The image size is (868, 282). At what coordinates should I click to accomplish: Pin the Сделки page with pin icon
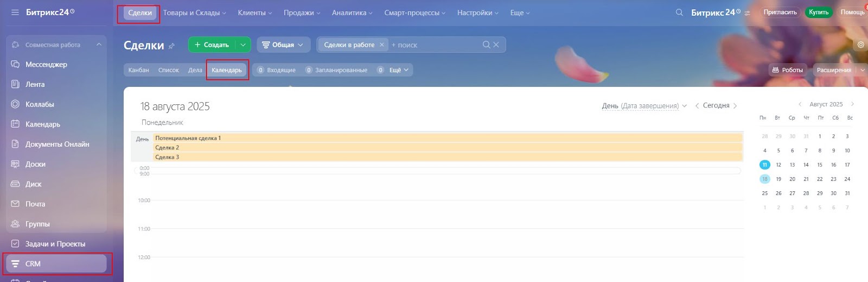tap(172, 46)
